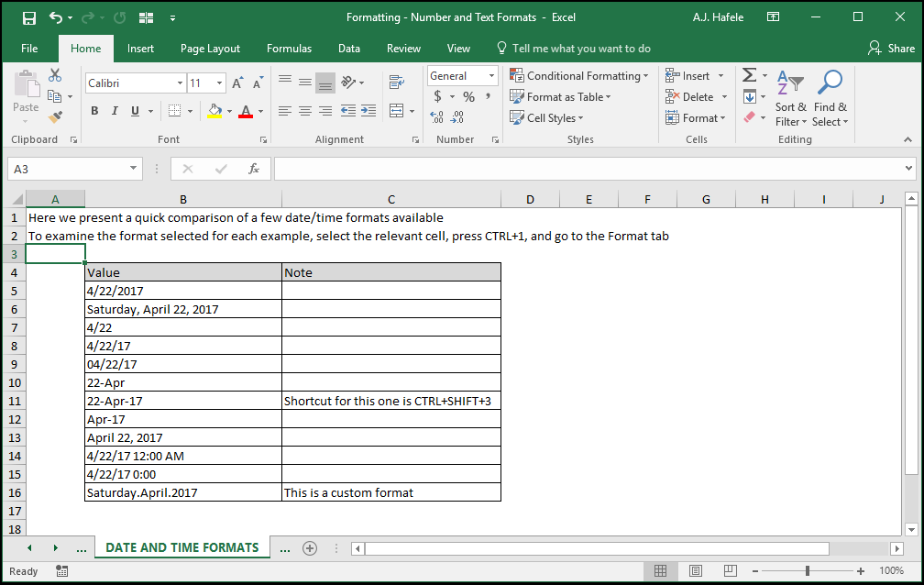Click the Tell me what you want search field
This screenshot has height=585, width=924.
point(575,49)
